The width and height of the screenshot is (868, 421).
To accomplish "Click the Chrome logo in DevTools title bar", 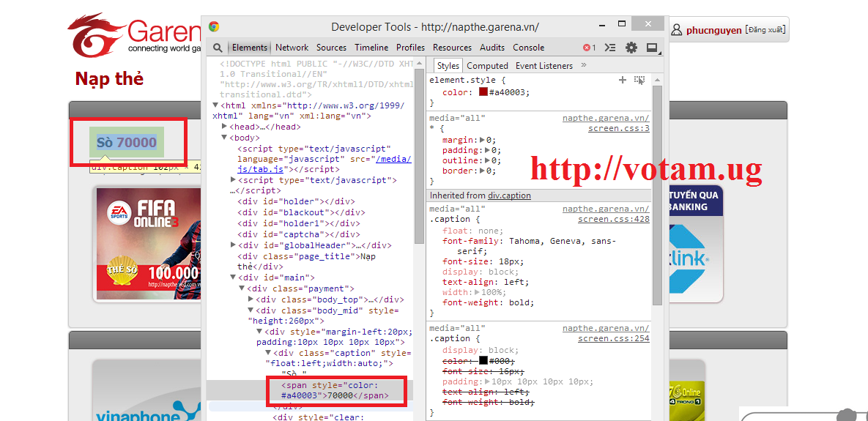I will click(214, 26).
